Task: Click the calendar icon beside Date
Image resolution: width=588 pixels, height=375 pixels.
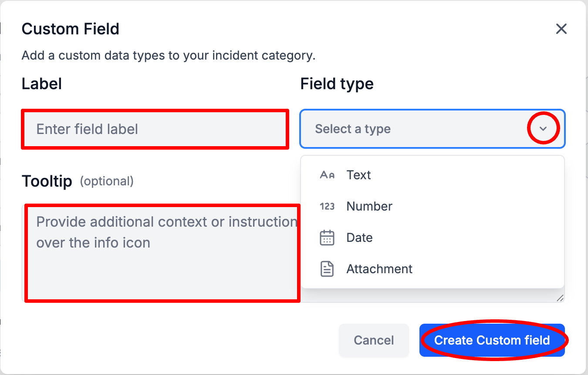Action: pyautogui.click(x=327, y=238)
